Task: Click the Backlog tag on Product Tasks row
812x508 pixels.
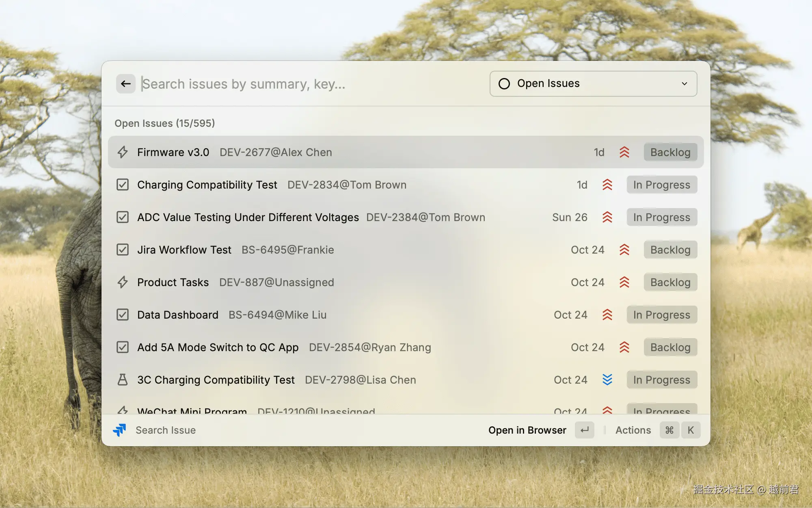Action: click(670, 282)
